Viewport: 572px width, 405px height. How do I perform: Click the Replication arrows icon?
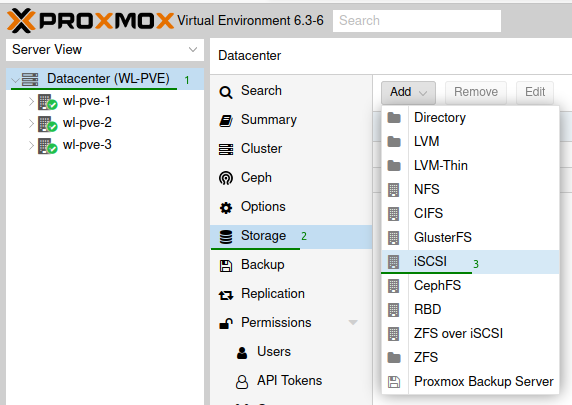226,295
